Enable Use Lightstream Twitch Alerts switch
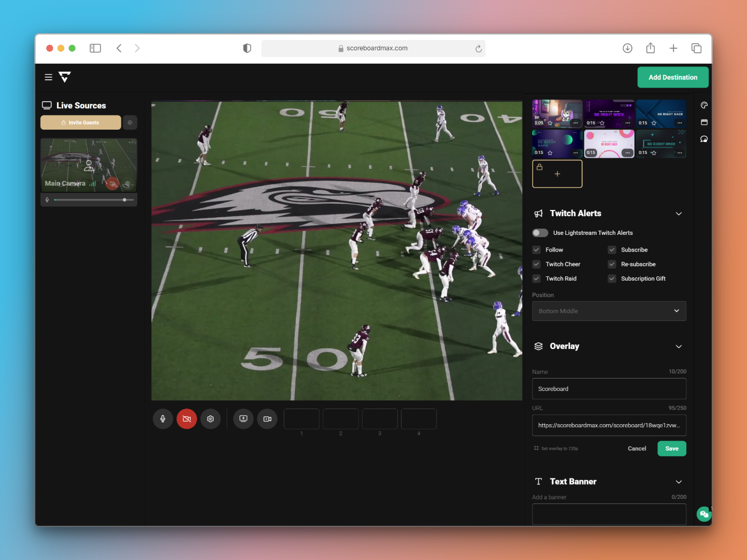Viewport: 747px width, 560px height. (540, 233)
